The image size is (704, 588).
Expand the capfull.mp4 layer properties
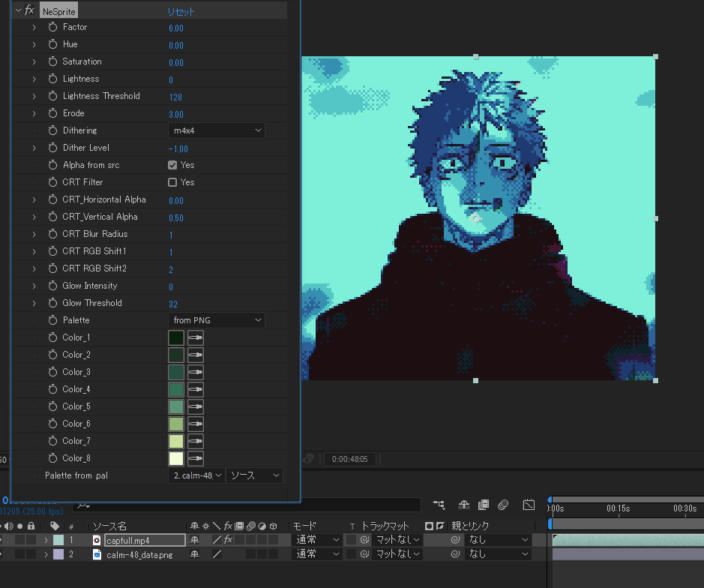click(x=46, y=540)
